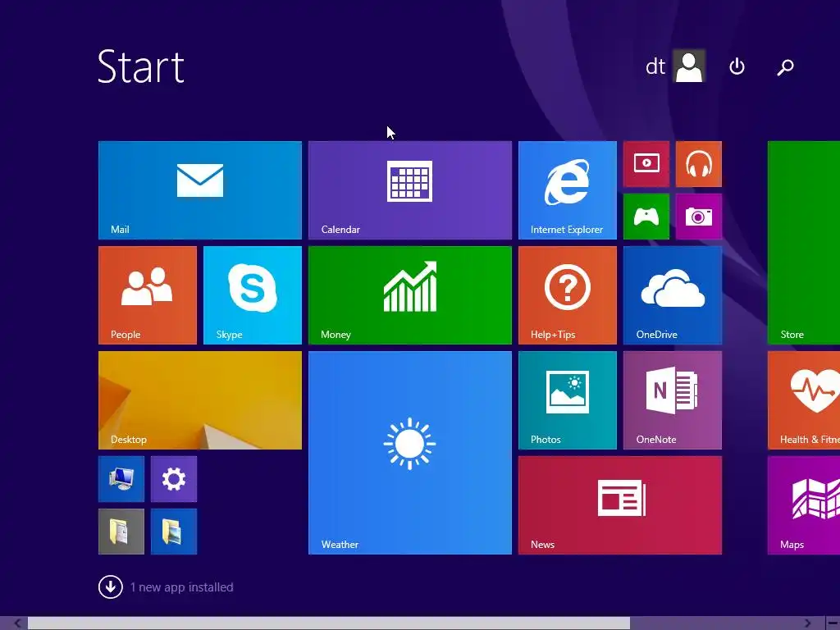The image size is (840, 630).
Task: Click the scrollbar left arrow
Action: [17, 623]
